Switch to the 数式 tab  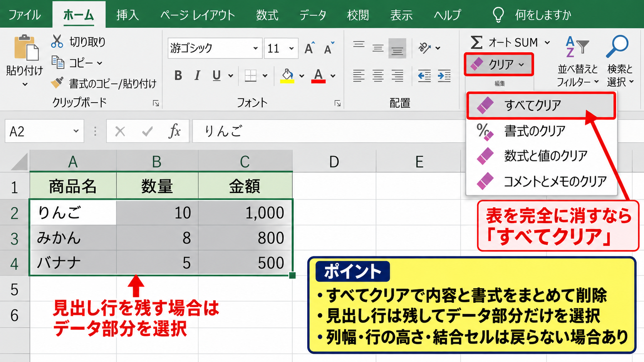(x=267, y=15)
